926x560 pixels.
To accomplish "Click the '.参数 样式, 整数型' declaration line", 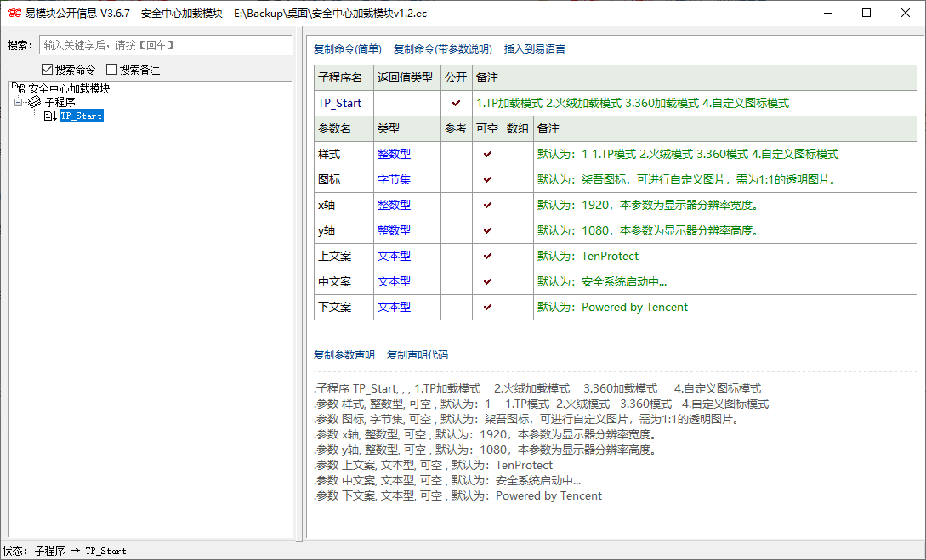I will (541, 404).
